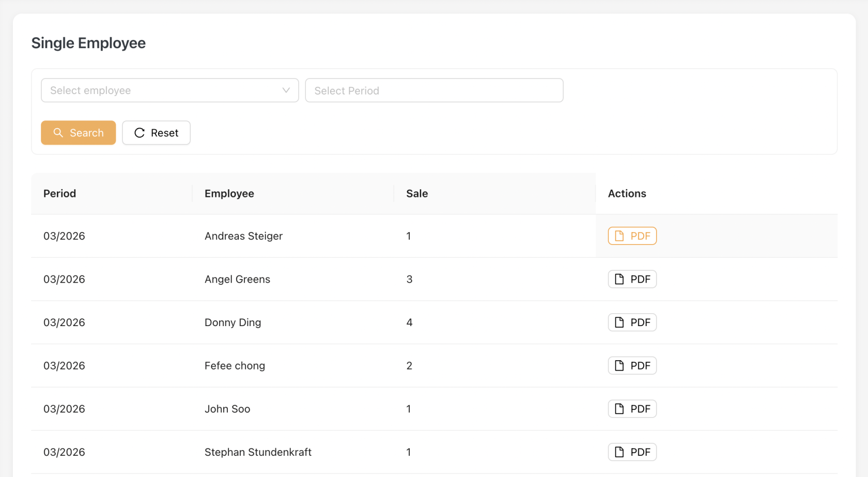868x477 pixels.
Task: Click the Sale column header
Action: pyautogui.click(x=417, y=193)
